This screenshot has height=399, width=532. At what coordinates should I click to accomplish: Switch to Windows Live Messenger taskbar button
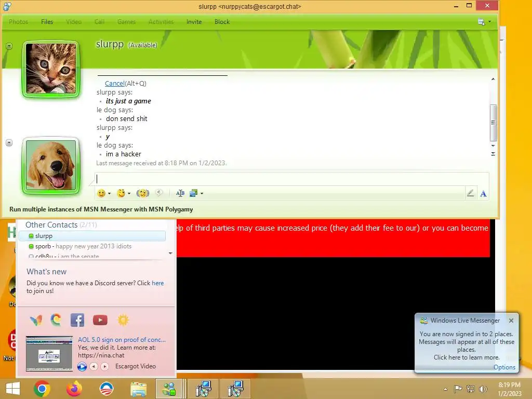tap(169, 389)
